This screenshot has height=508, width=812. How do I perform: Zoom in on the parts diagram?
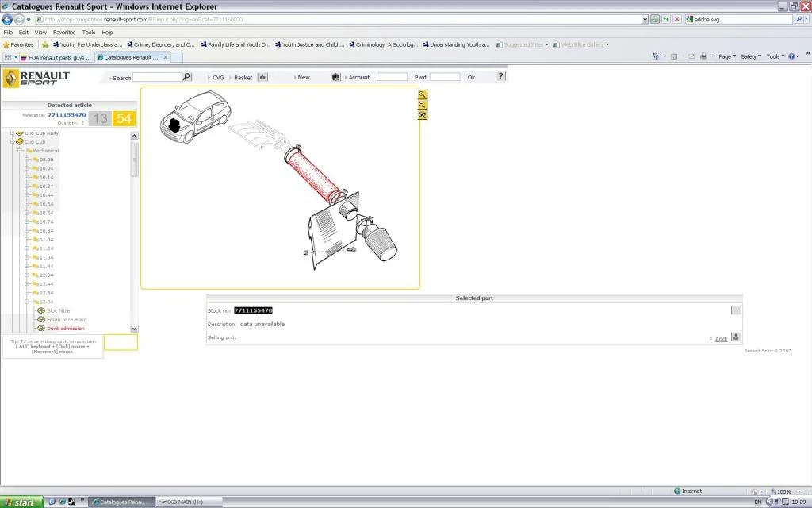click(x=423, y=95)
